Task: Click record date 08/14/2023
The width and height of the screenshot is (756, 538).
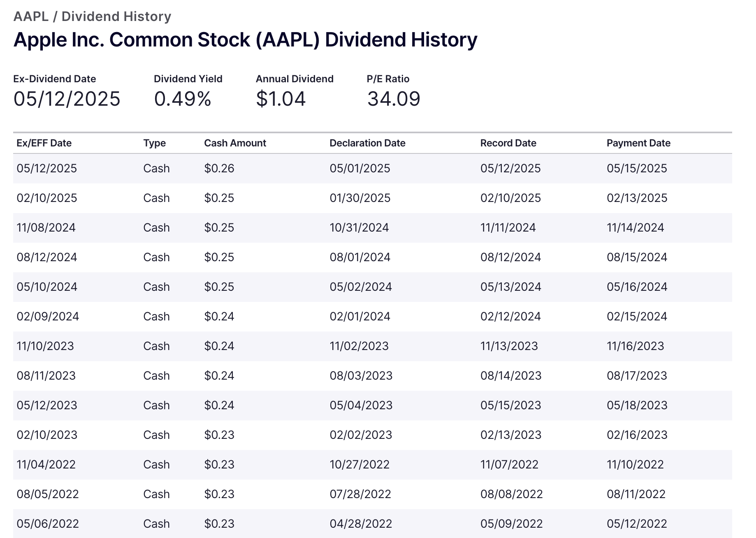Action: pos(511,376)
